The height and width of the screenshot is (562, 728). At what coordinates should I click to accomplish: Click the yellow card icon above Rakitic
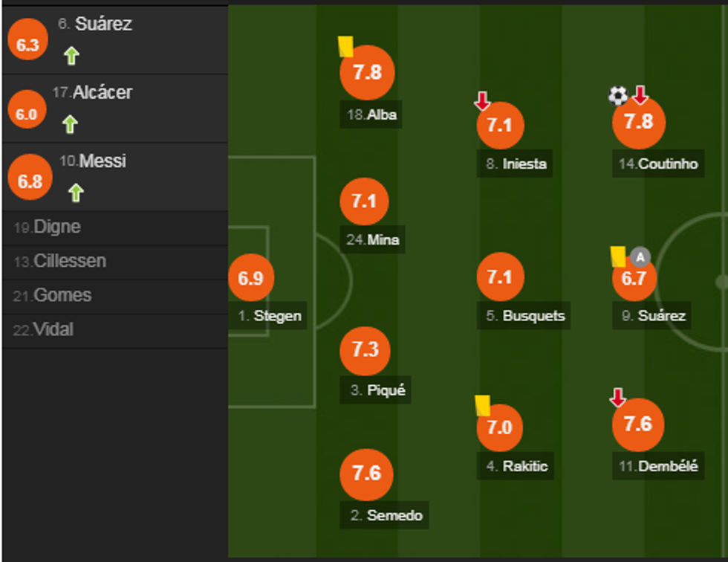coord(482,405)
